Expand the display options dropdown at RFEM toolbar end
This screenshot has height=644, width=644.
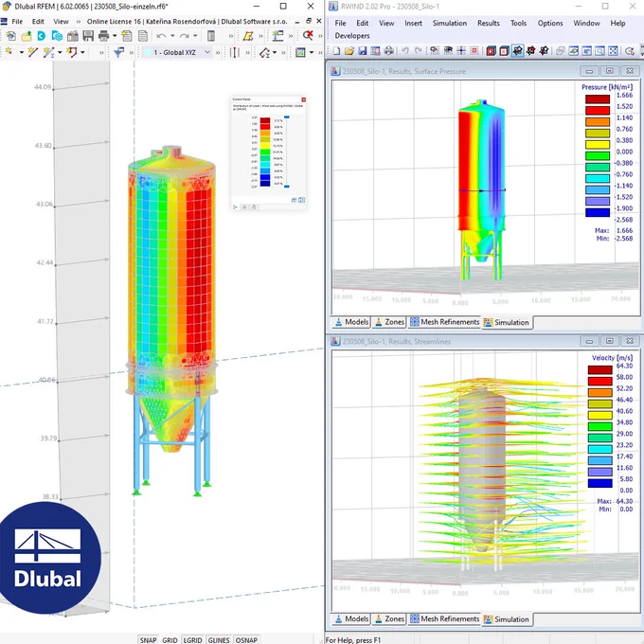312,53
